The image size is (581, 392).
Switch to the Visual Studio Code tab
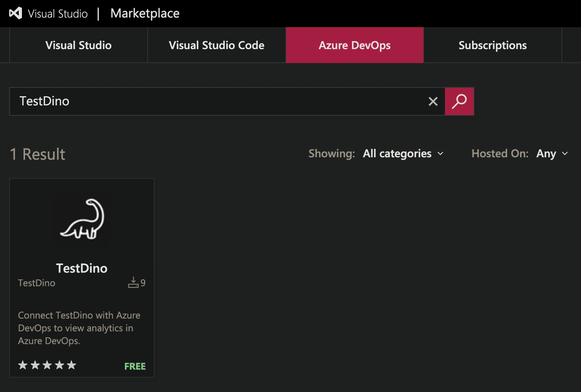pyautogui.click(x=216, y=45)
